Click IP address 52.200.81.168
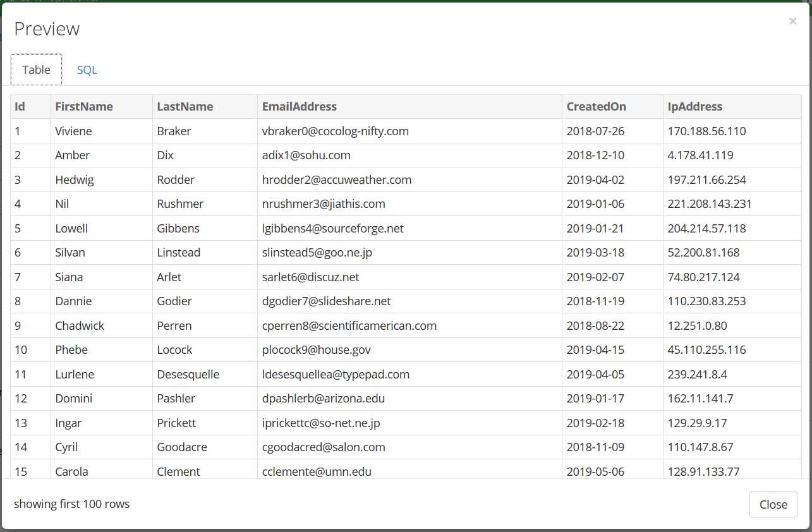Screen dimensions: 812x532 pos(703,253)
